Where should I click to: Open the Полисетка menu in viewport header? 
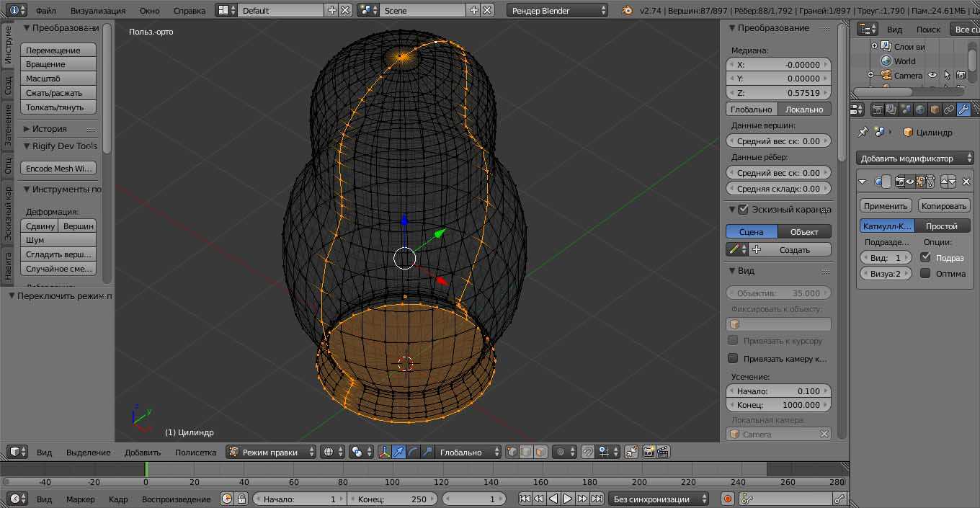pyautogui.click(x=195, y=452)
